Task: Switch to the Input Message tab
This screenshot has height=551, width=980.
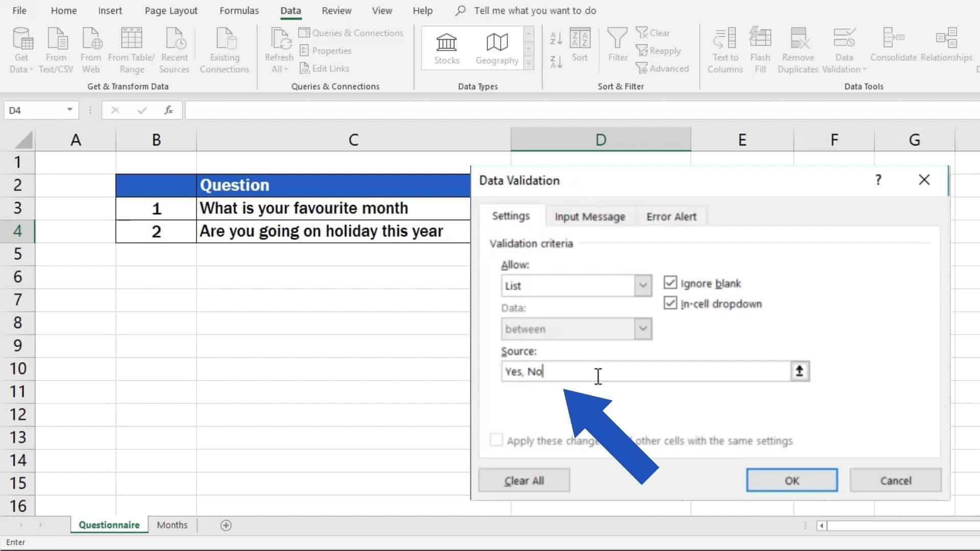Action: pyautogui.click(x=590, y=216)
